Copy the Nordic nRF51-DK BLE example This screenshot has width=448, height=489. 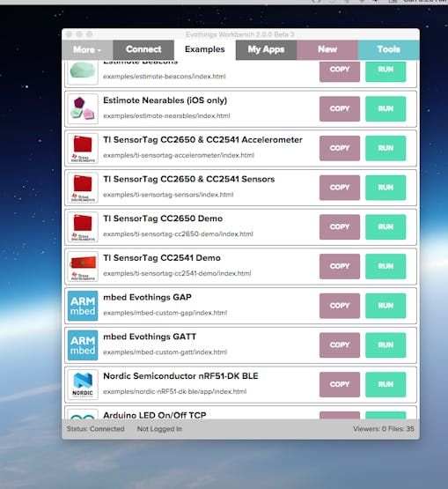(340, 384)
